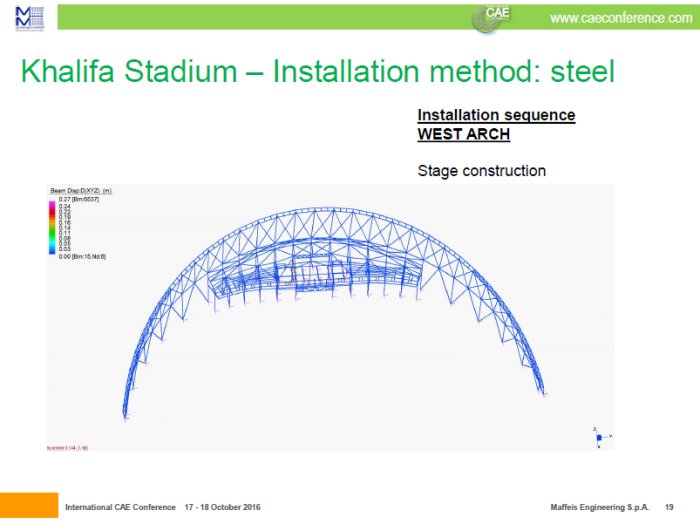
Task: Click the orange square in footer corner
Action: (x=29, y=506)
